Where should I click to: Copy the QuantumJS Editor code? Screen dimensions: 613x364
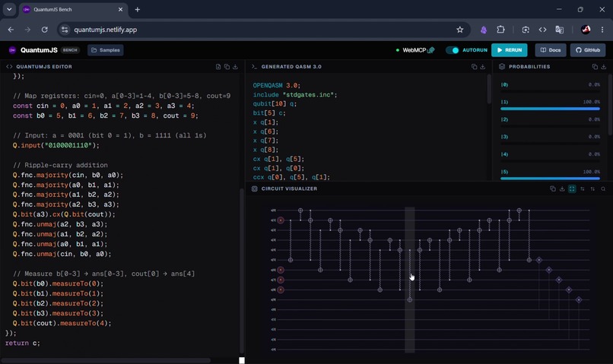click(227, 67)
